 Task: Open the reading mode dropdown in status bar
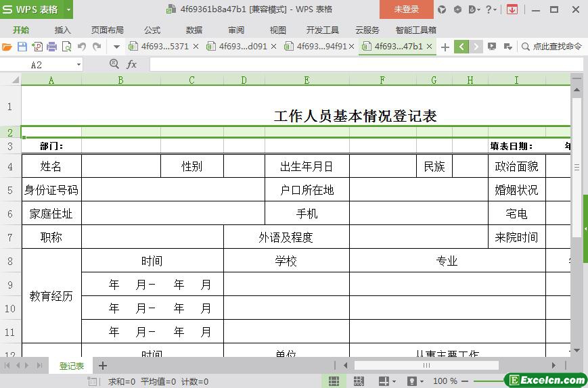tap(394, 382)
